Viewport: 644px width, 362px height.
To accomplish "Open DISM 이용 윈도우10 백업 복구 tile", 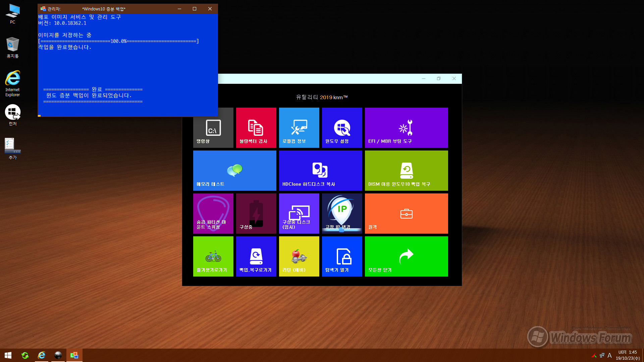I will (x=406, y=171).
